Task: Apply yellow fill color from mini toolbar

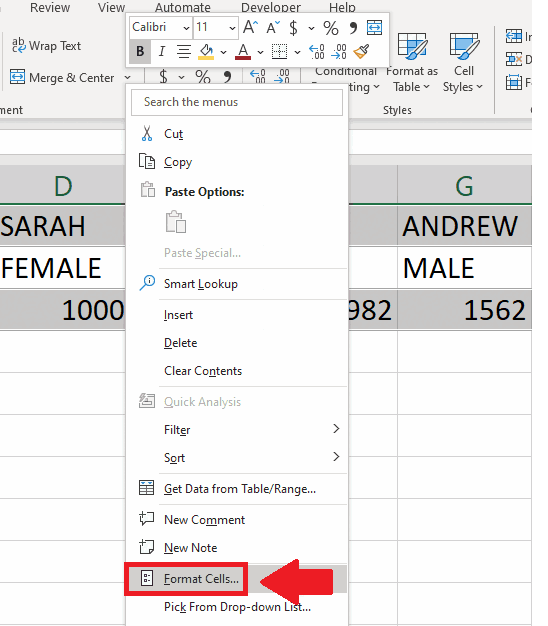Action: [206, 52]
